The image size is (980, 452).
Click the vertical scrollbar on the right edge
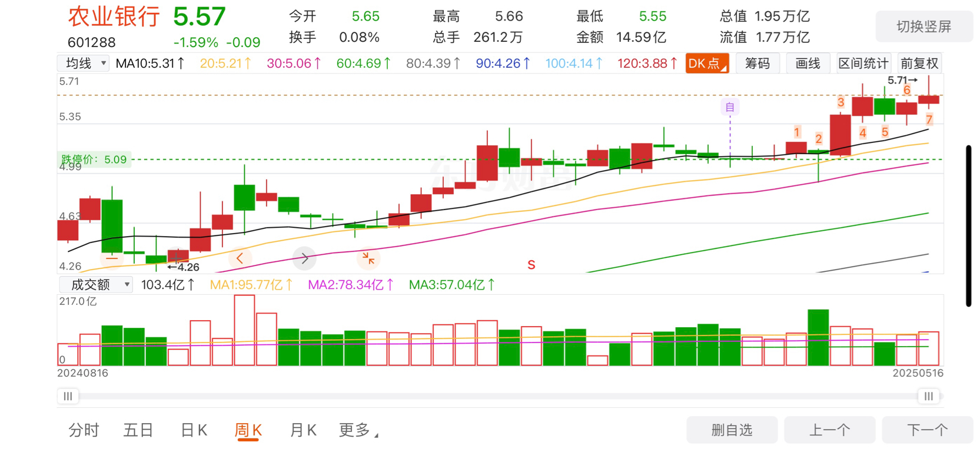point(968,226)
